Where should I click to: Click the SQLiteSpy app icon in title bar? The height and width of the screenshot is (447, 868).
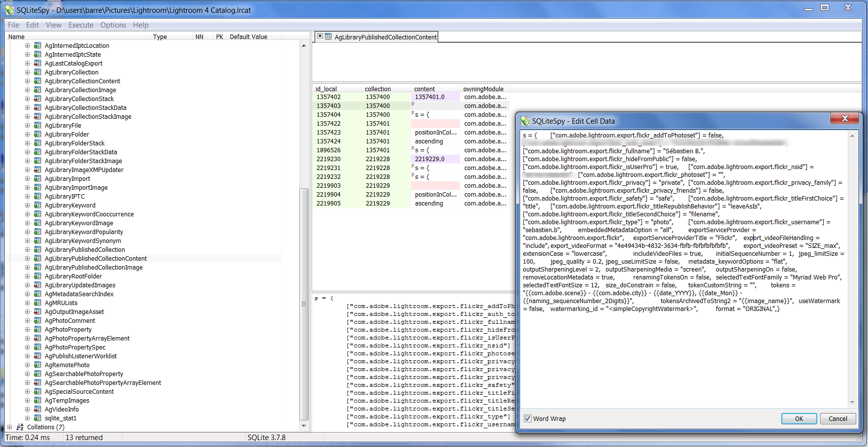click(x=10, y=10)
